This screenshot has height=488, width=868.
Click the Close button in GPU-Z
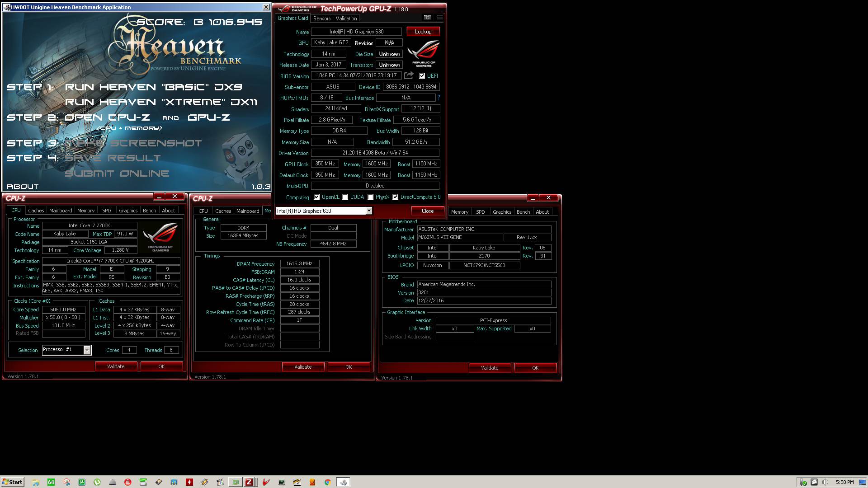click(428, 211)
